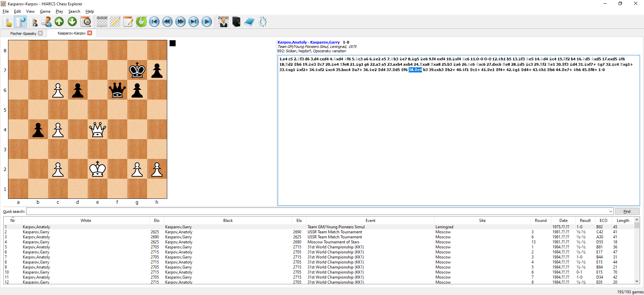Viewport: 644px width, 295px height.
Task: Open the Edit menu
Action: [x=17, y=11]
